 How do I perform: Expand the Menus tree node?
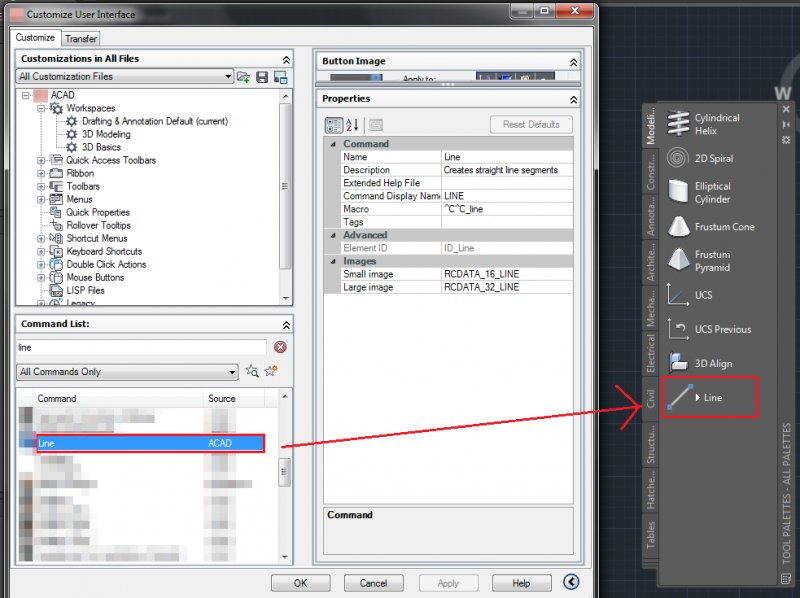tap(41, 200)
